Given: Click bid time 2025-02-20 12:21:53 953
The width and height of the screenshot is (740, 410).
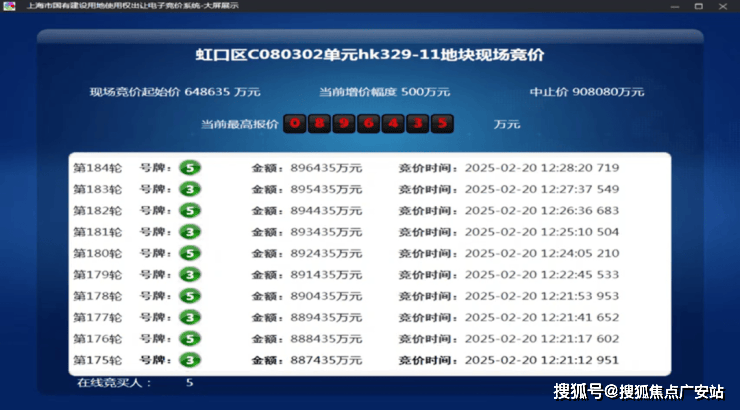Looking at the screenshot, I should click(542, 296).
